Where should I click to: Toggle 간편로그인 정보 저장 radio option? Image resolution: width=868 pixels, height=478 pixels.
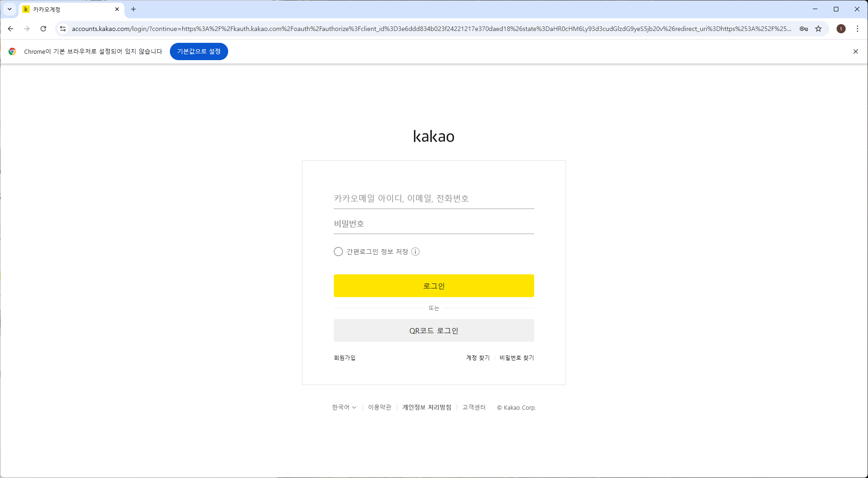coord(338,252)
